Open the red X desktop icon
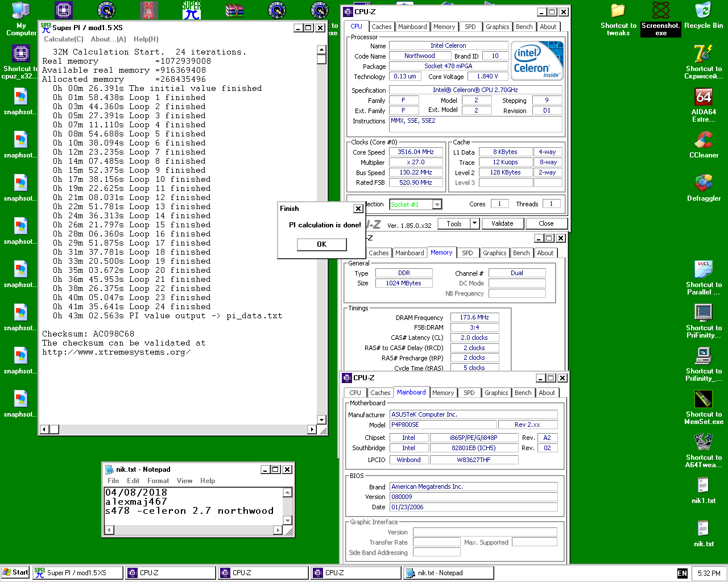Image resolution: width=728 pixels, height=582 pixels. point(149,10)
